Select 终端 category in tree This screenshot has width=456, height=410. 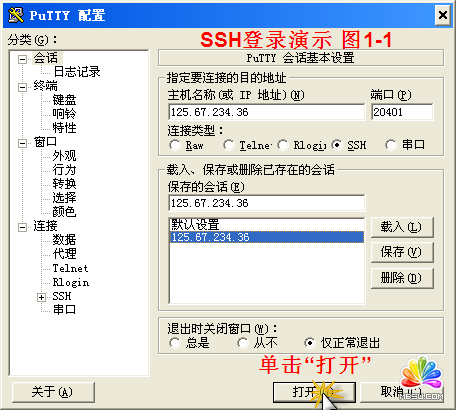(x=46, y=86)
